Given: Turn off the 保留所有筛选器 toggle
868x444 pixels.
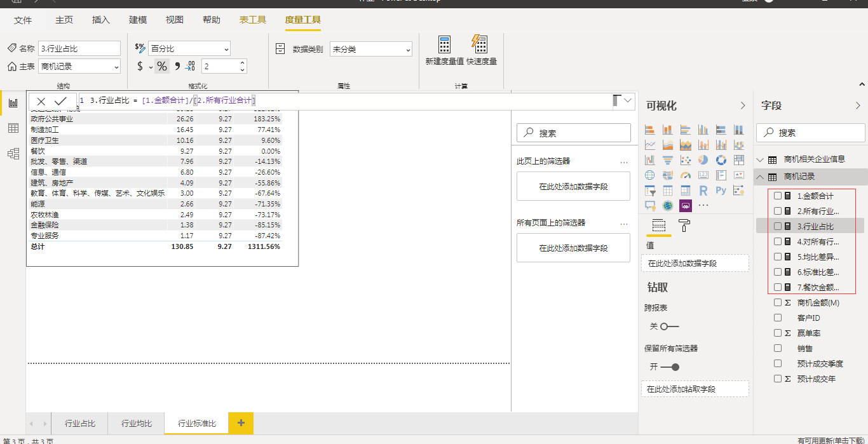Looking at the screenshot, I should [x=670, y=367].
